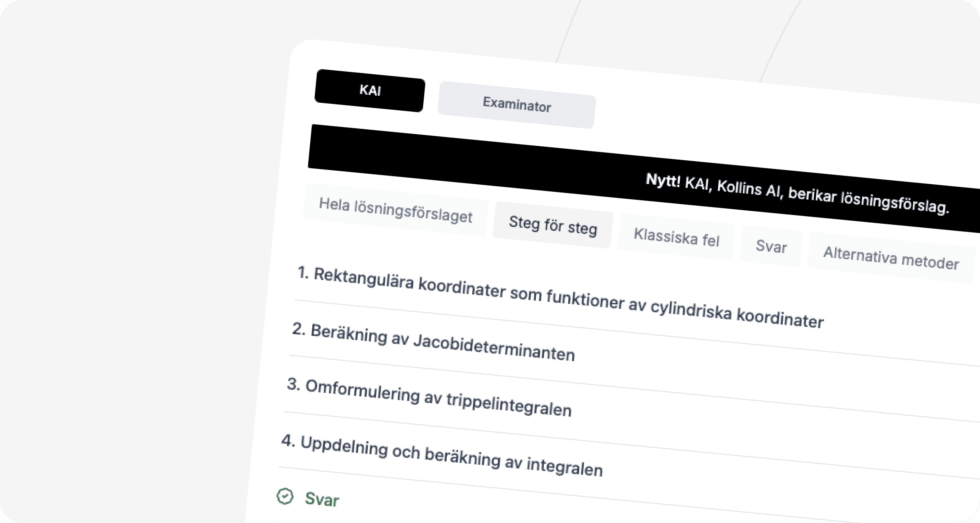This screenshot has width=980, height=523.
Task: Click the number 4. of integralen step
Action: tap(288, 441)
